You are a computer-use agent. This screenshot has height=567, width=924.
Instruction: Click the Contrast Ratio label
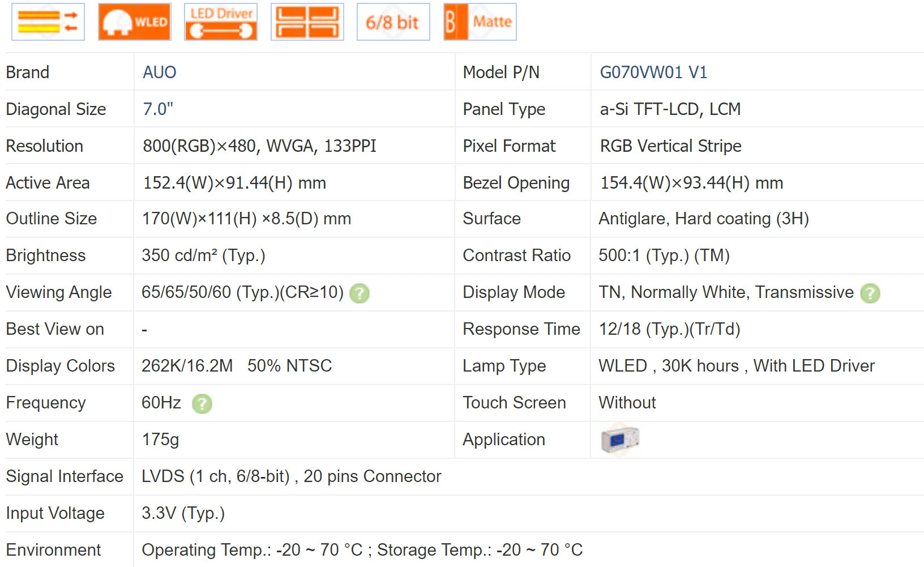pos(516,255)
